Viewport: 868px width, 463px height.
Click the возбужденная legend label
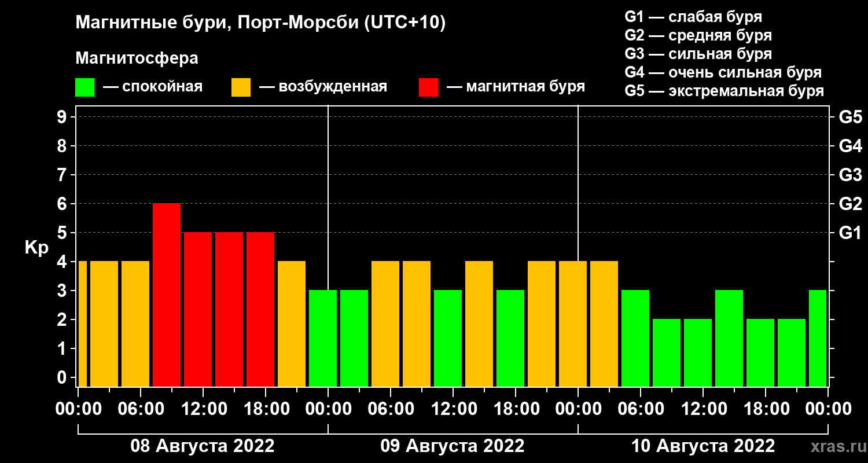click(x=333, y=87)
